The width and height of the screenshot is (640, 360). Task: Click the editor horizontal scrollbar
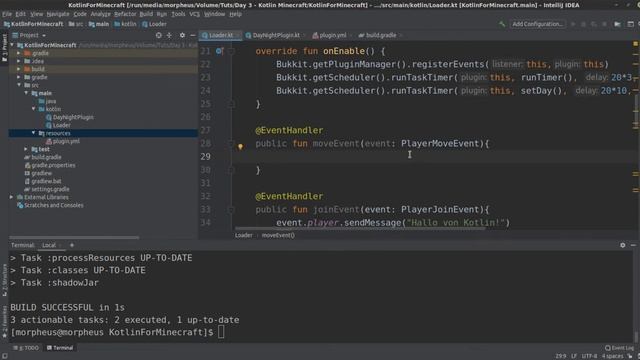click(x=360, y=229)
